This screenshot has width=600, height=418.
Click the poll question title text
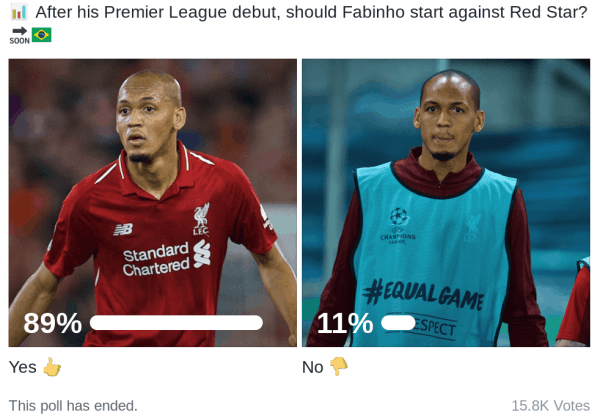click(311, 12)
